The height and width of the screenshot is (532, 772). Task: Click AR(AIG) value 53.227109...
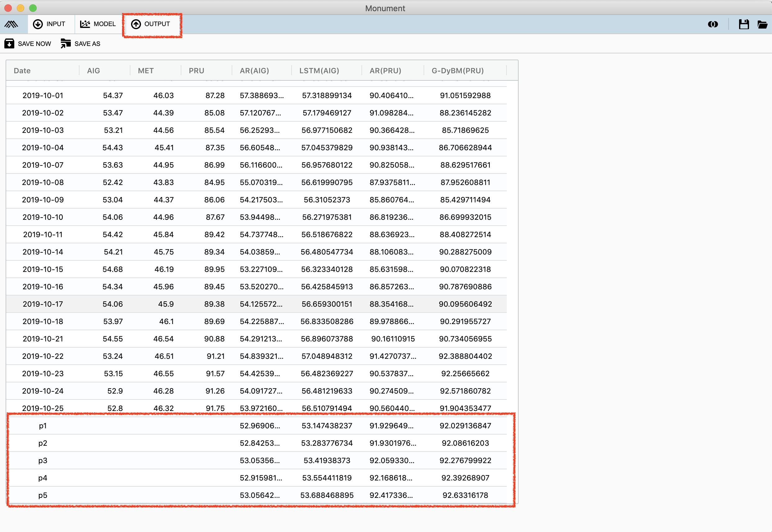261,269
